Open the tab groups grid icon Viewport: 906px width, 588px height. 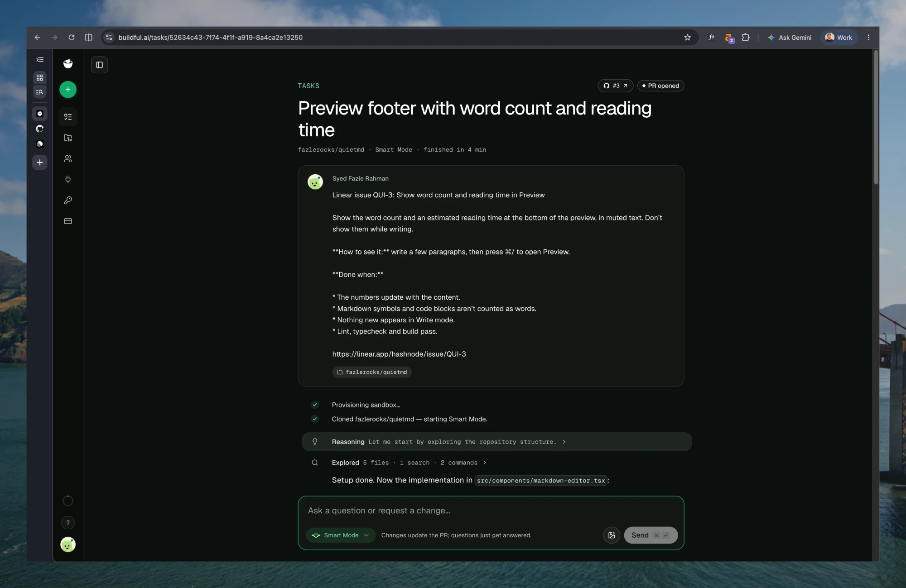point(40,78)
